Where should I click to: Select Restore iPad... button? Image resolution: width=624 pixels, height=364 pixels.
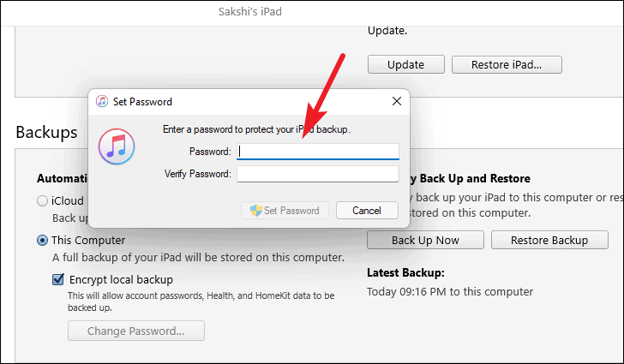pos(507,64)
